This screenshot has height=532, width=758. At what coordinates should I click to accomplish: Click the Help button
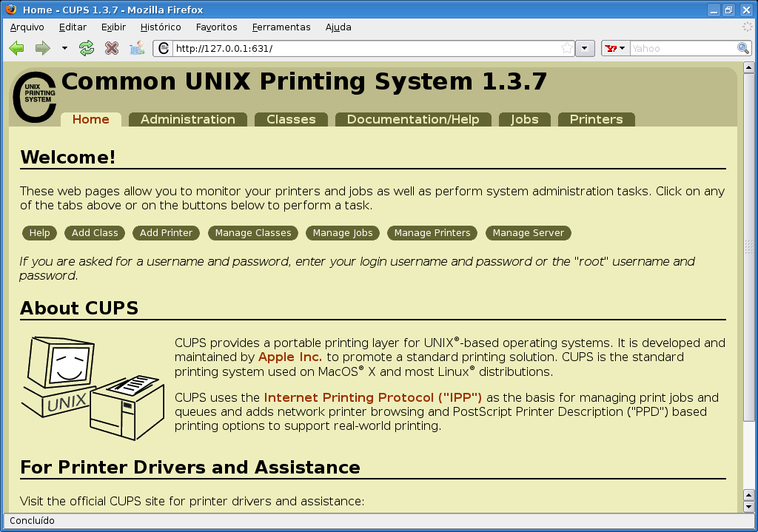[40, 233]
